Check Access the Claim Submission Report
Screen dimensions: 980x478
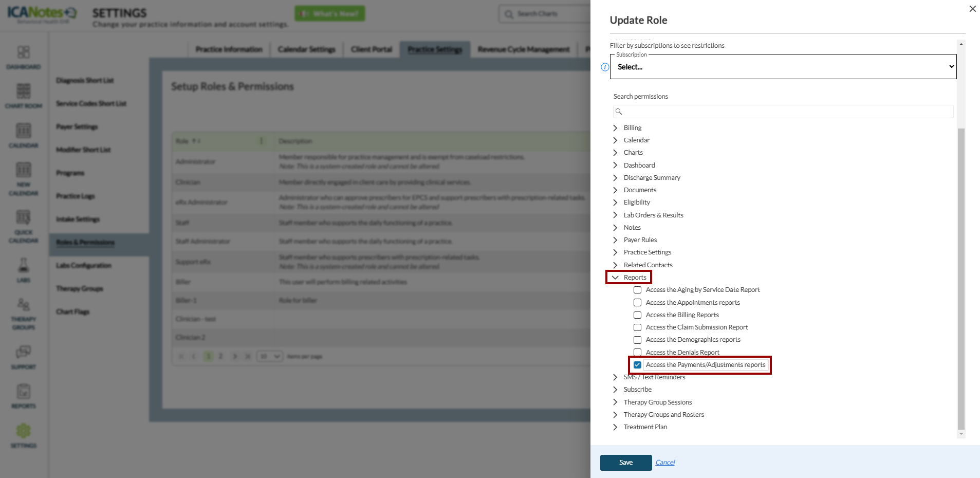tap(637, 327)
